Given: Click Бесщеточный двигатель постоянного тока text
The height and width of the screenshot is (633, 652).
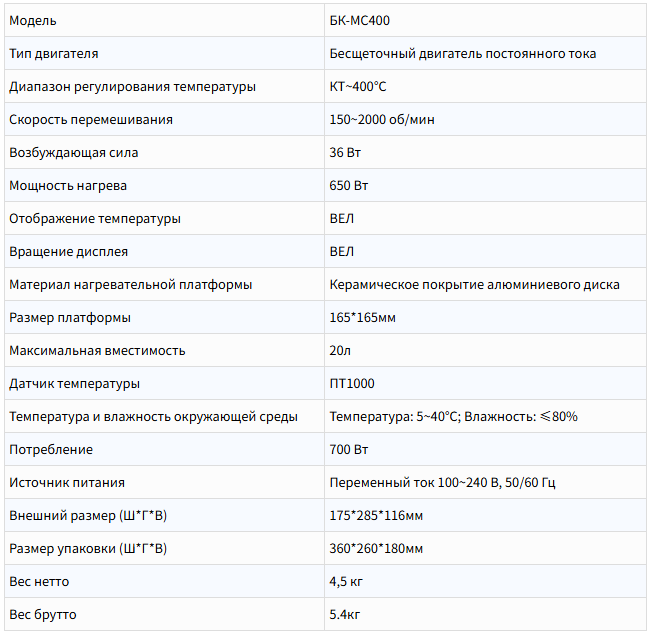Looking at the screenshot, I should click(x=463, y=54).
